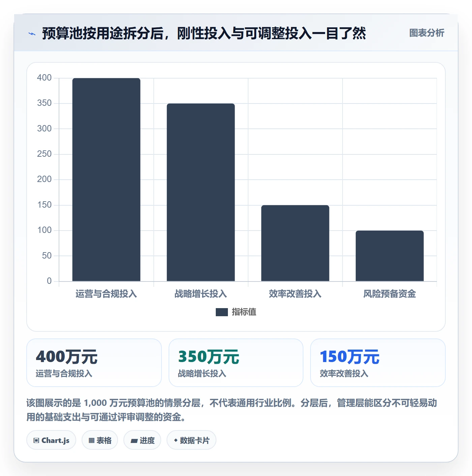This screenshot has width=472, height=476.
Task: Click the lightning bolt icon beside the title
Action: 32,34
